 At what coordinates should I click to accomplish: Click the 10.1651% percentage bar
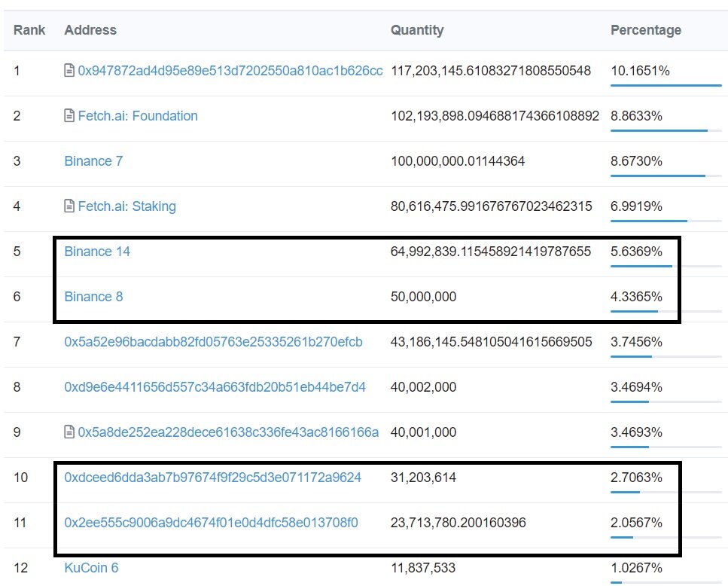666,85
